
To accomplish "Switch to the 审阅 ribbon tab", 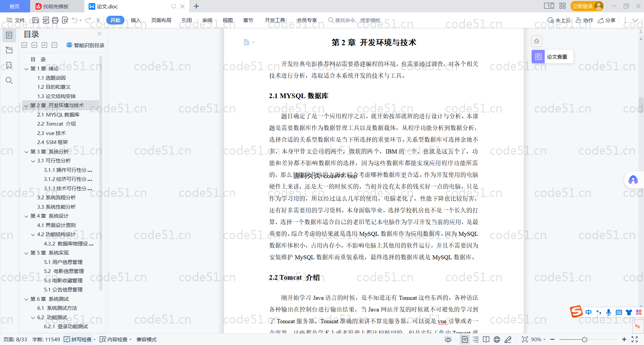I will 207,20.
